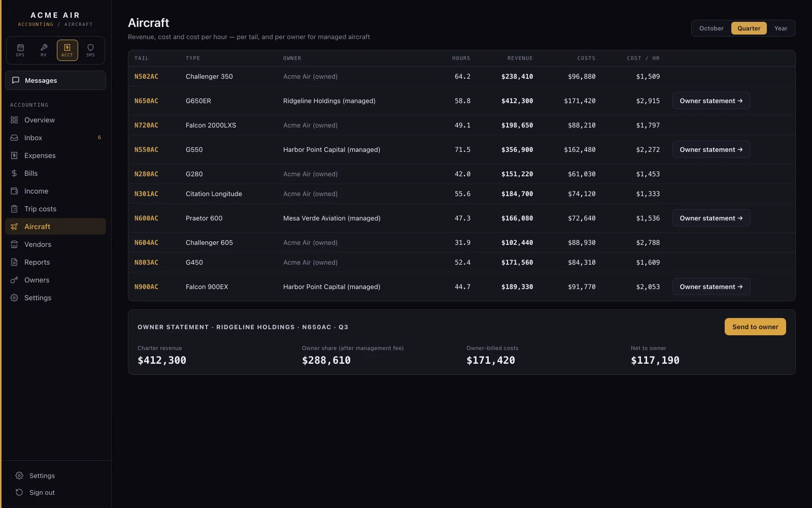Click the Expenses receipt icon

[x=14, y=155]
